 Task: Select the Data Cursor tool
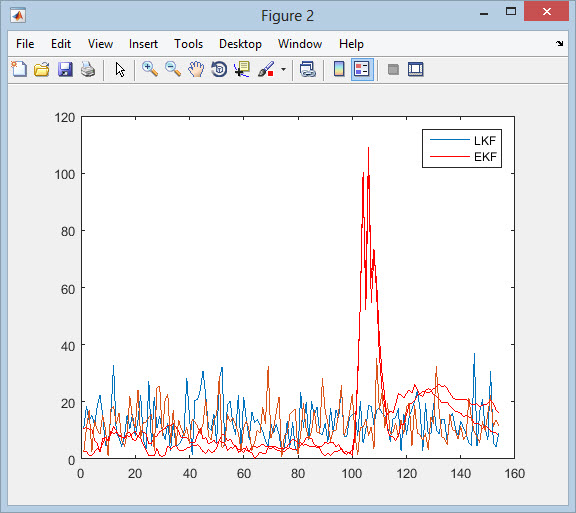point(242,69)
